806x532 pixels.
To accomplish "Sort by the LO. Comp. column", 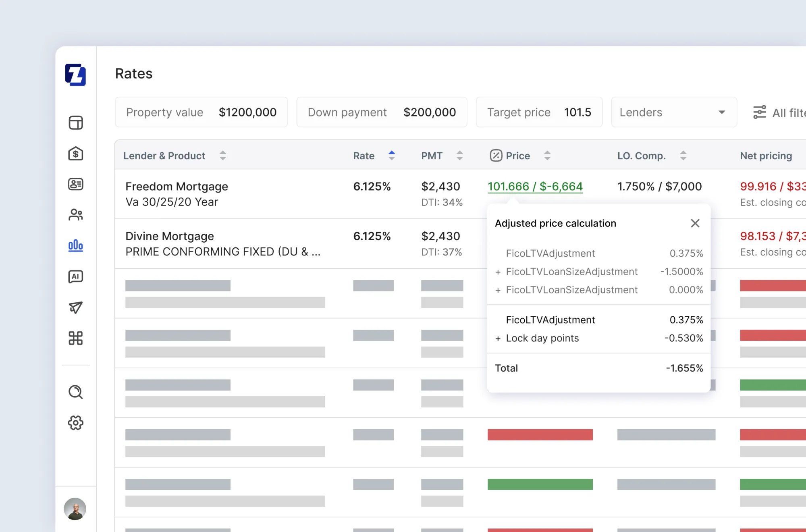I will (683, 156).
